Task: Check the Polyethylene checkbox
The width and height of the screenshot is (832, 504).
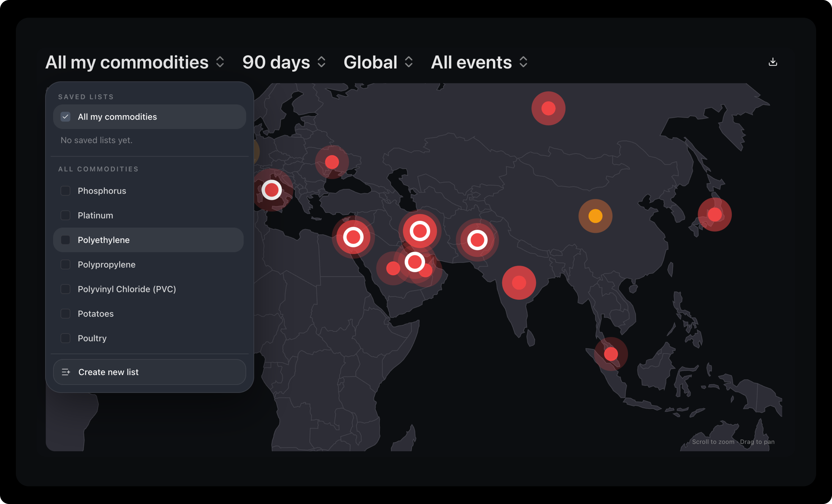Action: (x=66, y=240)
